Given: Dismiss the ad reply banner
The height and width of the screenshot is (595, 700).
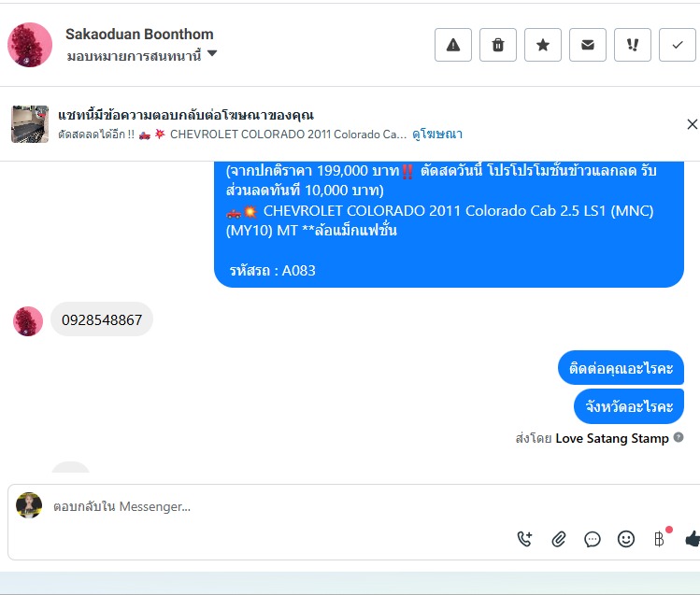Looking at the screenshot, I should (x=692, y=124).
